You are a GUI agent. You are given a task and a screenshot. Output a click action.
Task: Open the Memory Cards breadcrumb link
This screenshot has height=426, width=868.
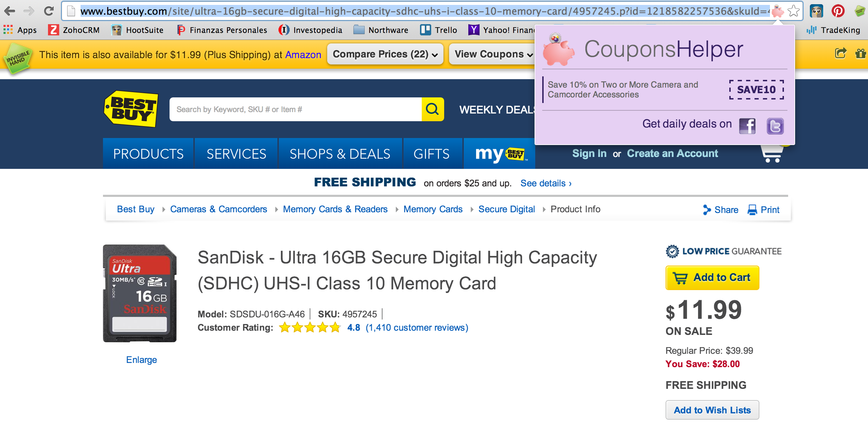[433, 209]
